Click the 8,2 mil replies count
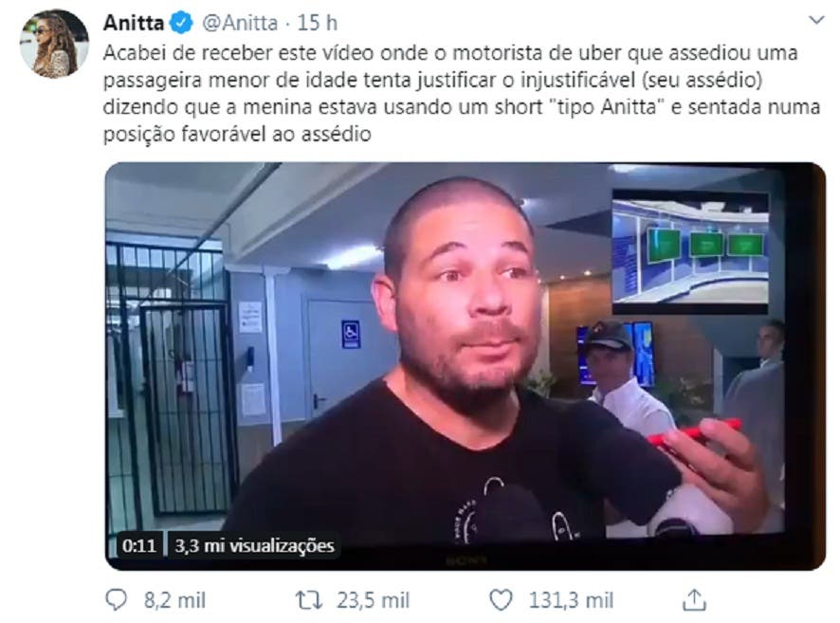The height and width of the screenshot is (623, 840). click(x=174, y=600)
